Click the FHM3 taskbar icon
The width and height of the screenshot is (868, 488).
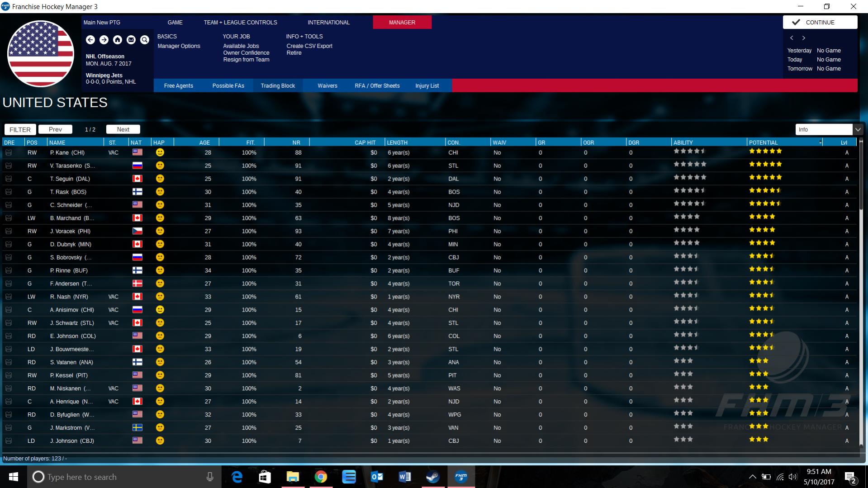tap(461, 477)
